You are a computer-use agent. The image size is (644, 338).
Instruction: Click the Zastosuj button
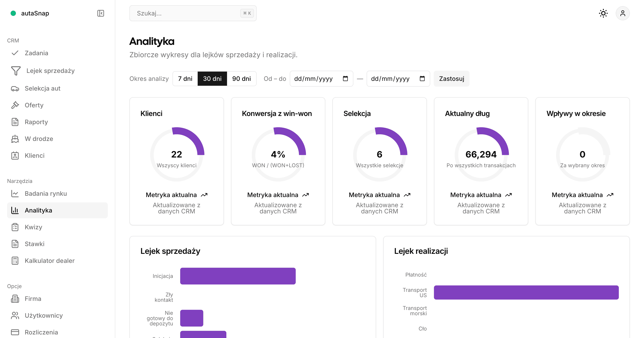pyautogui.click(x=451, y=79)
